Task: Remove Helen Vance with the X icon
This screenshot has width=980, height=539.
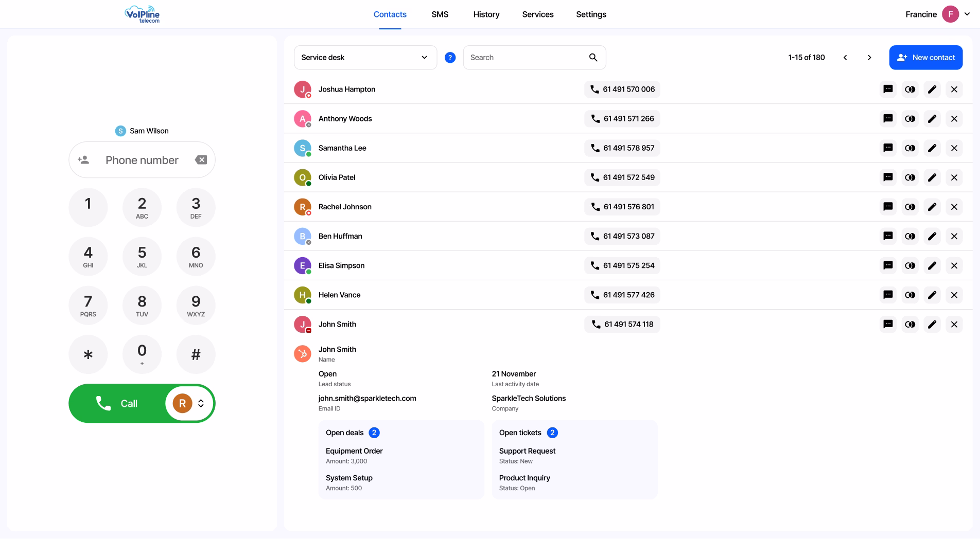Action: coord(954,295)
